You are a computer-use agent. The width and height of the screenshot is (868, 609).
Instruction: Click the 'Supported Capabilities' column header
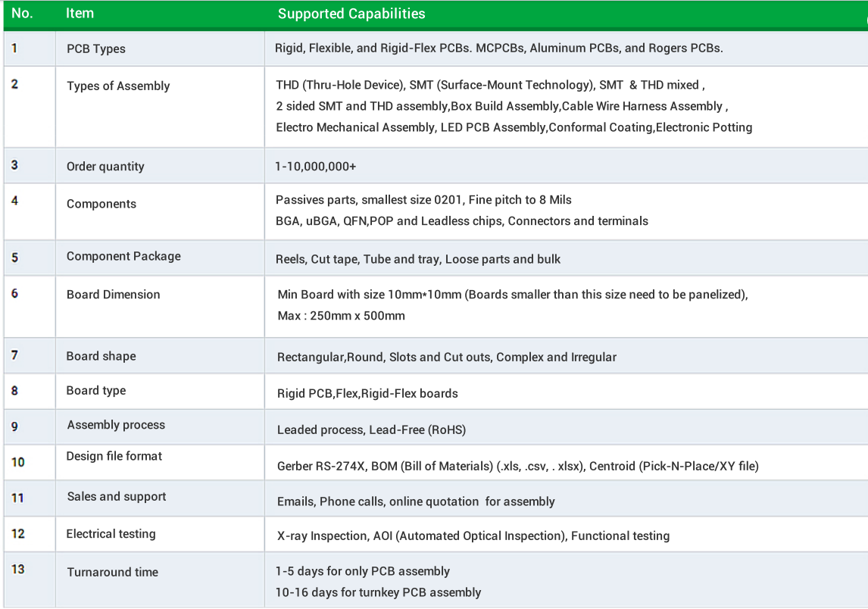tap(351, 14)
